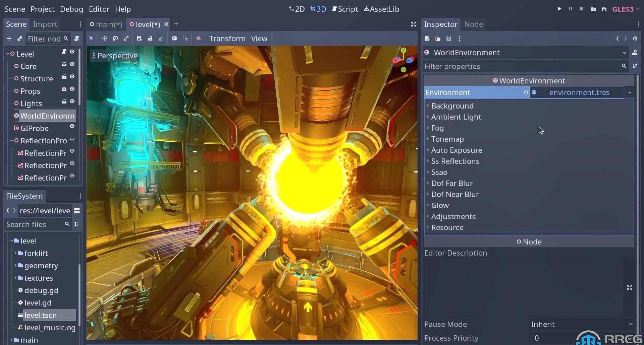Click the add new node plus icon

[x=9, y=39]
